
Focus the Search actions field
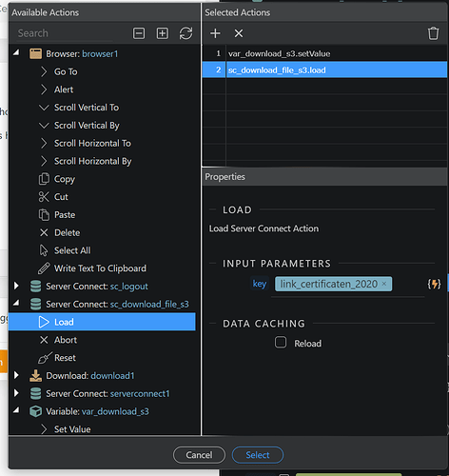tap(65, 33)
